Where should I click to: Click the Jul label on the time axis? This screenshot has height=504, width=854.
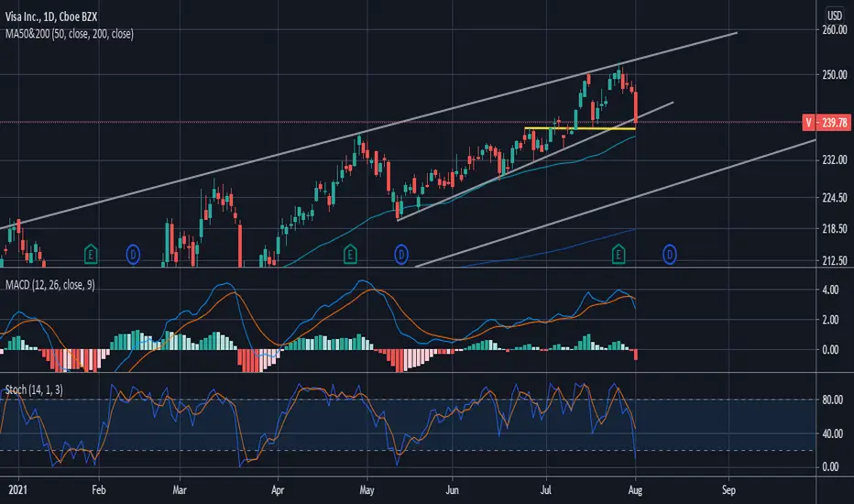546,490
